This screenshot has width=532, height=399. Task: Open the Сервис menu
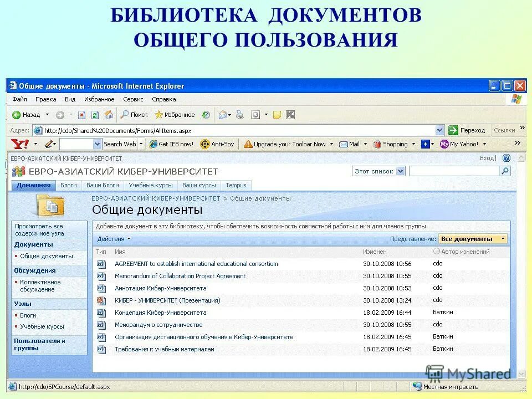click(133, 99)
